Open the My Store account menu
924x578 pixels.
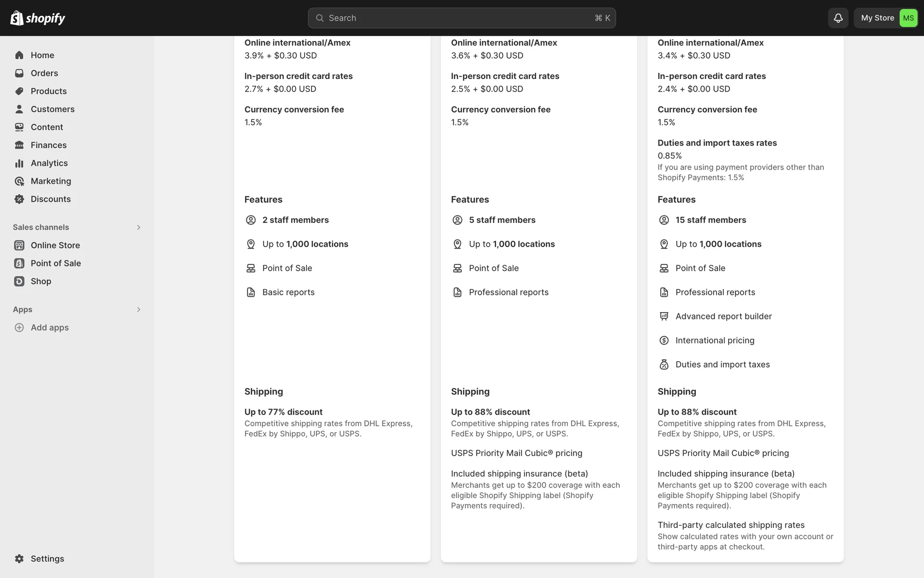click(886, 18)
